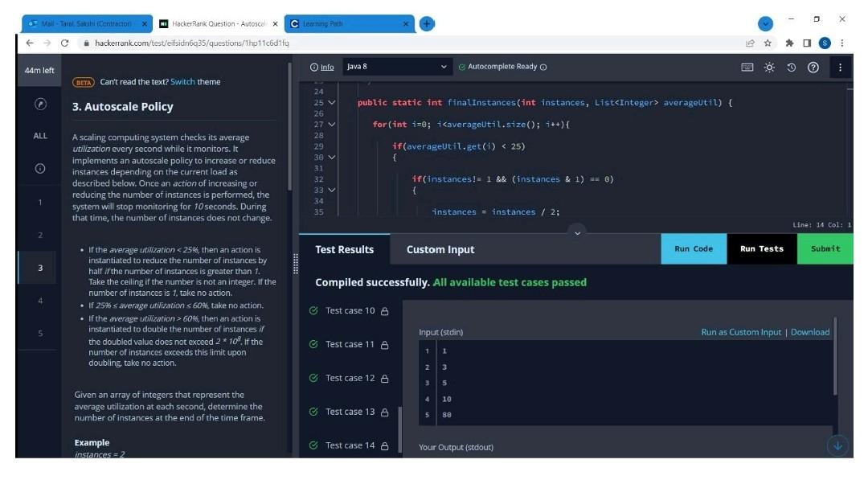
Task: Select Test case 10 in results list
Action: [x=350, y=310]
